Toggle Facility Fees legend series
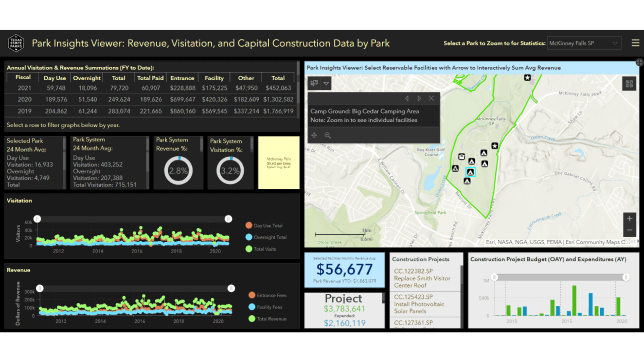Image resolution: width=644 pixels, height=362 pixels. pyautogui.click(x=265, y=307)
